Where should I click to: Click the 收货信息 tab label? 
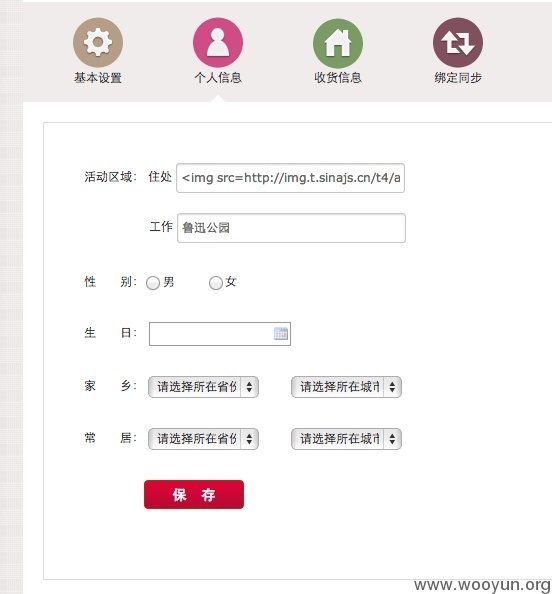coord(338,78)
